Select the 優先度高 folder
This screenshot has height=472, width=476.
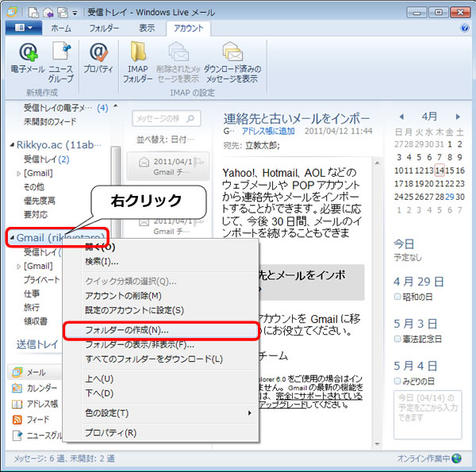click(40, 201)
